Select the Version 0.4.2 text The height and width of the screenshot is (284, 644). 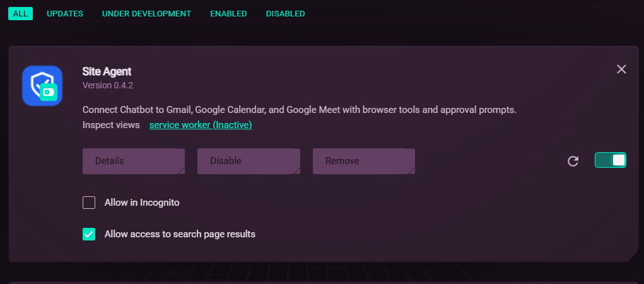(x=108, y=85)
